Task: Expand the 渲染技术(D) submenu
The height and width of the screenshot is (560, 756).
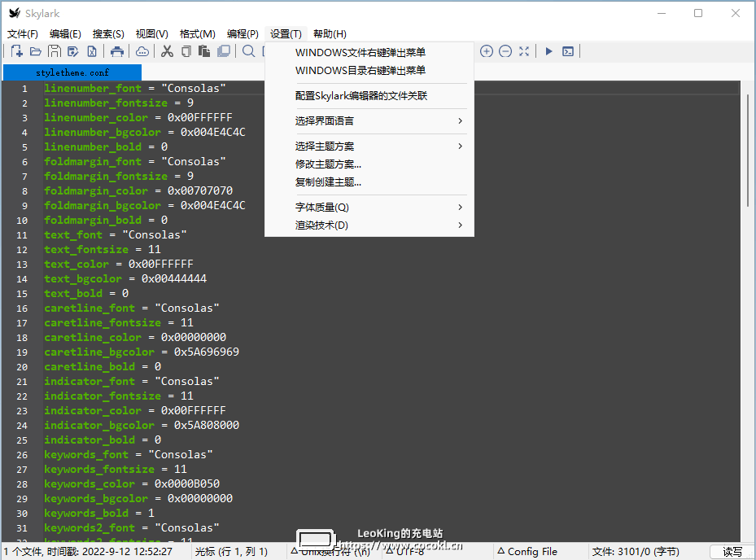Action: 369,225
